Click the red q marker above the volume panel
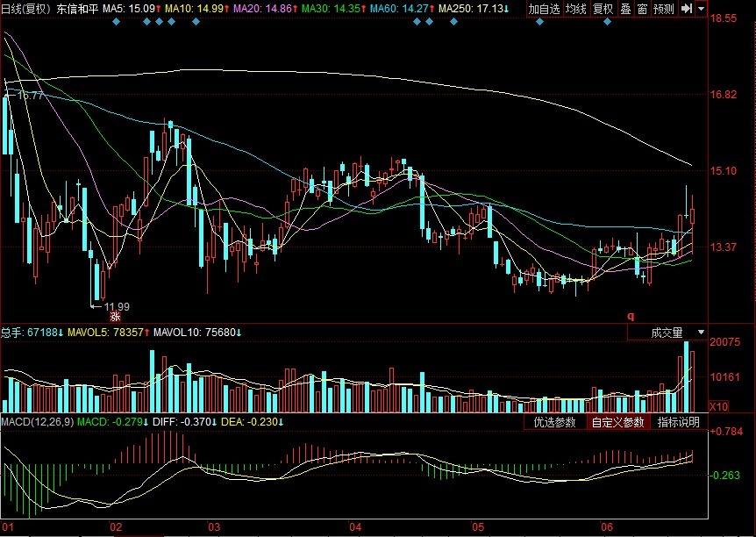Screen dimensions: 756x537 tap(630, 315)
